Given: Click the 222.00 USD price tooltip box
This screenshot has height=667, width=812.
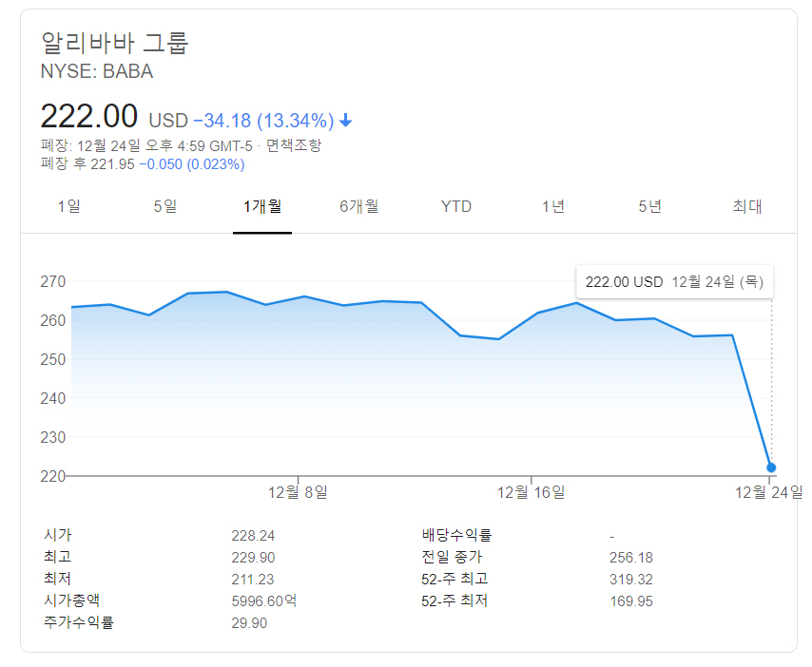Looking at the screenshot, I should pyautogui.click(x=674, y=281).
